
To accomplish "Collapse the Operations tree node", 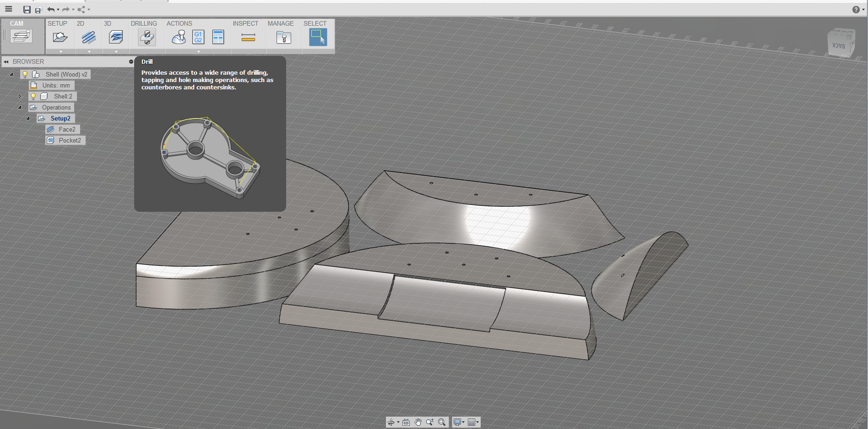I will [x=20, y=107].
